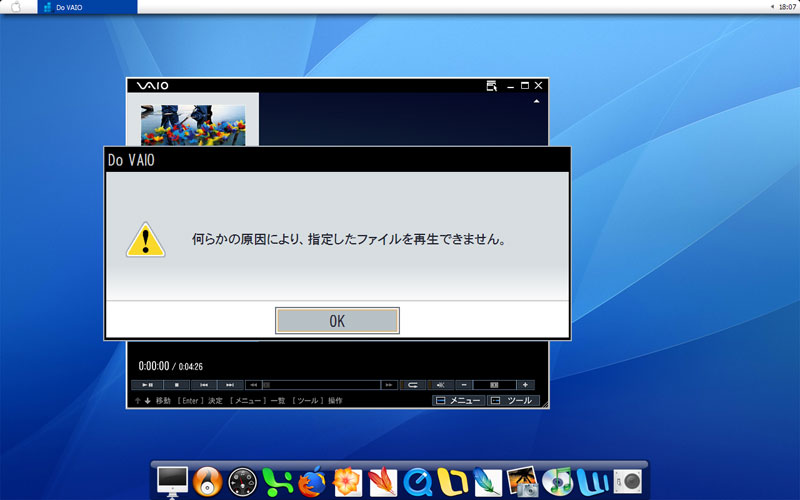Viewport: 800px width, 500px height.
Task: Launch Firefox from the dock
Action: pyautogui.click(x=312, y=482)
